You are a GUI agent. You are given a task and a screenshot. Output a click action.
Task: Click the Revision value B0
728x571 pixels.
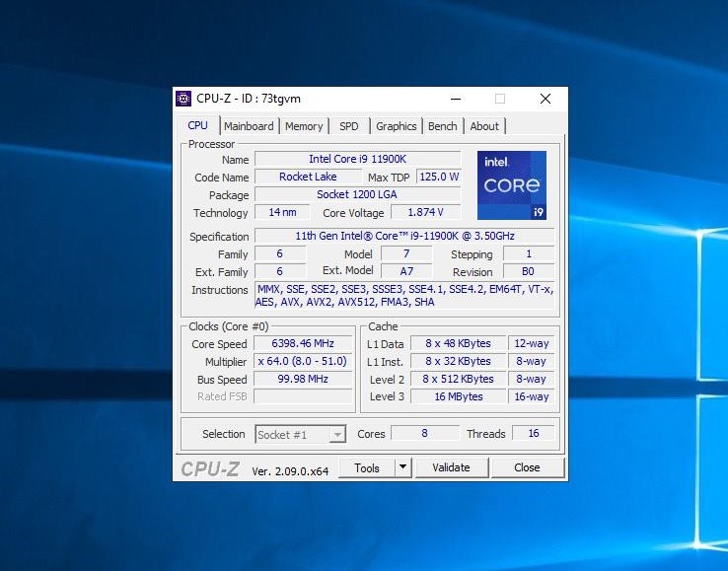coord(529,271)
